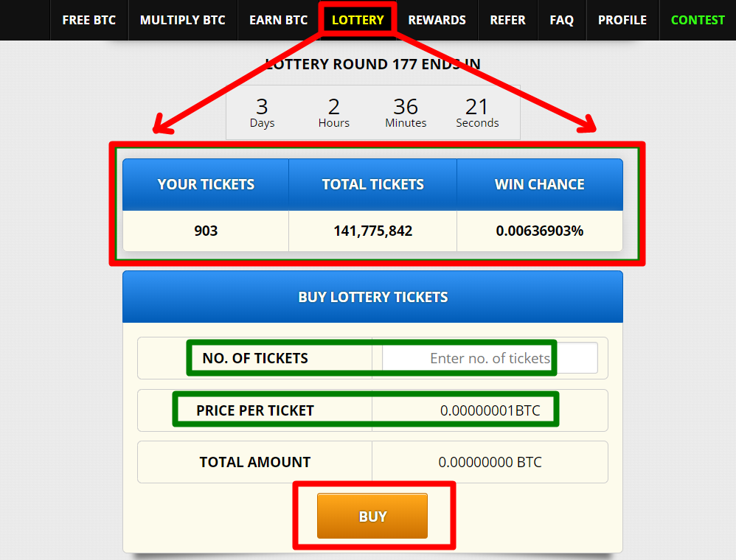Click the YOUR TICKETS column header

205,184
